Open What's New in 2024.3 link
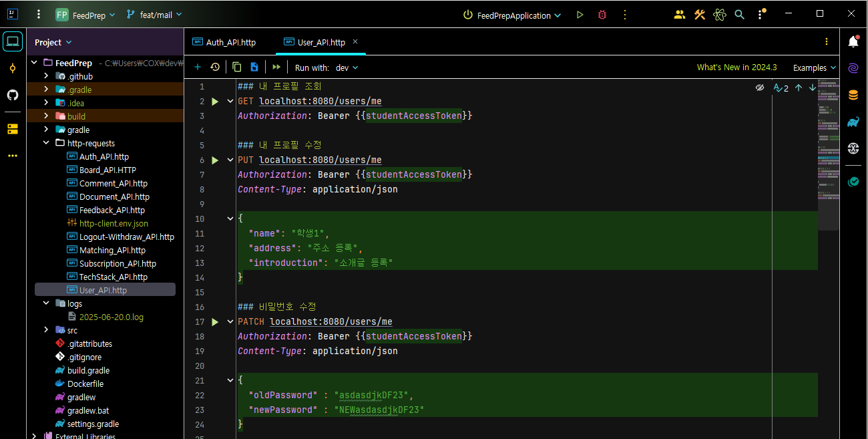This screenshot has height=439, width=868. pyautogui.click(x=737, y=67)
